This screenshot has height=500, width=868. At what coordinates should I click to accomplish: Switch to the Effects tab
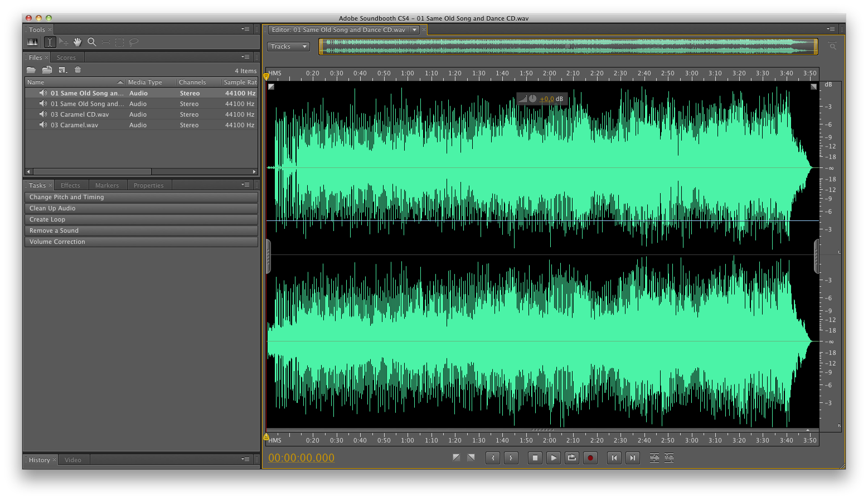click(70, 185)
